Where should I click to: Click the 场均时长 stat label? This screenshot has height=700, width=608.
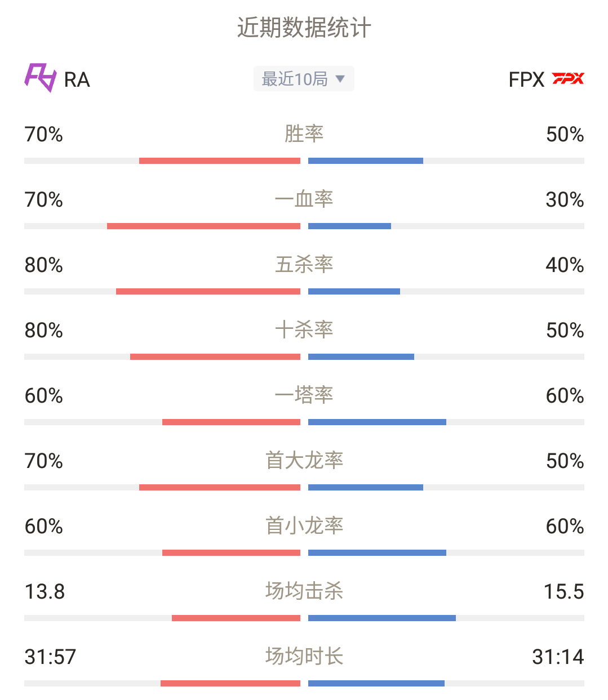[x=304, y=656]
